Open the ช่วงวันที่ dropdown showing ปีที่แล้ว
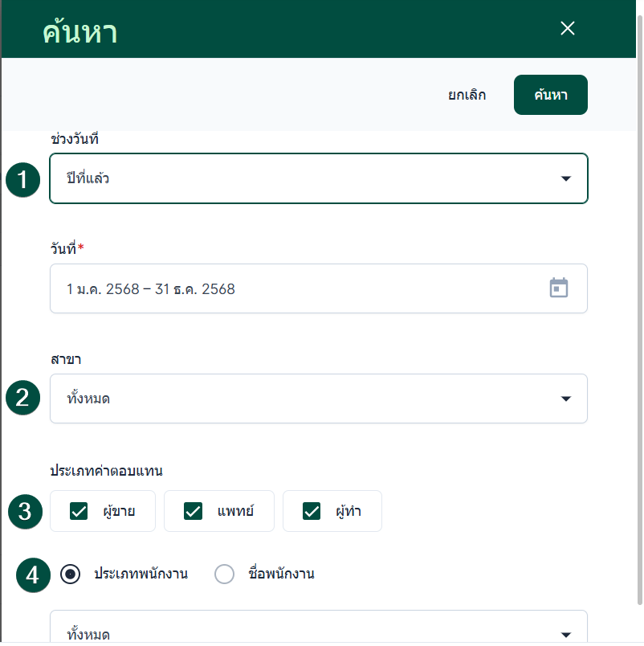The width and height of the screenshot is (644, 646). pos(318,178)
